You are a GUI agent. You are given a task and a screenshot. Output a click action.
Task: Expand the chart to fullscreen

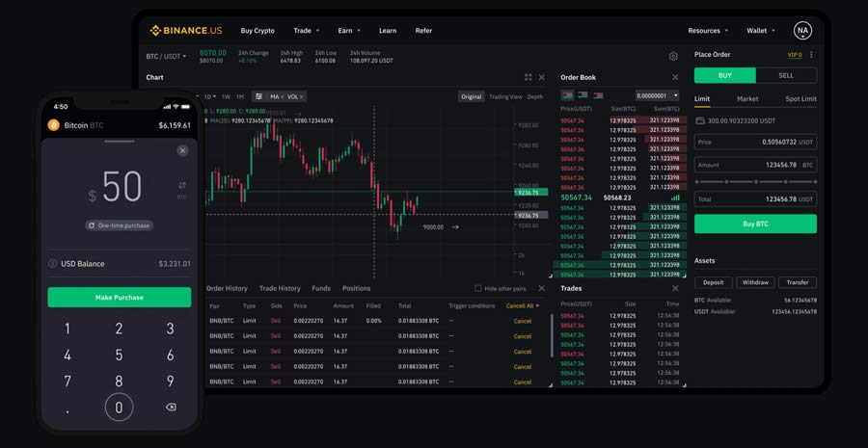tap(529, 77)
